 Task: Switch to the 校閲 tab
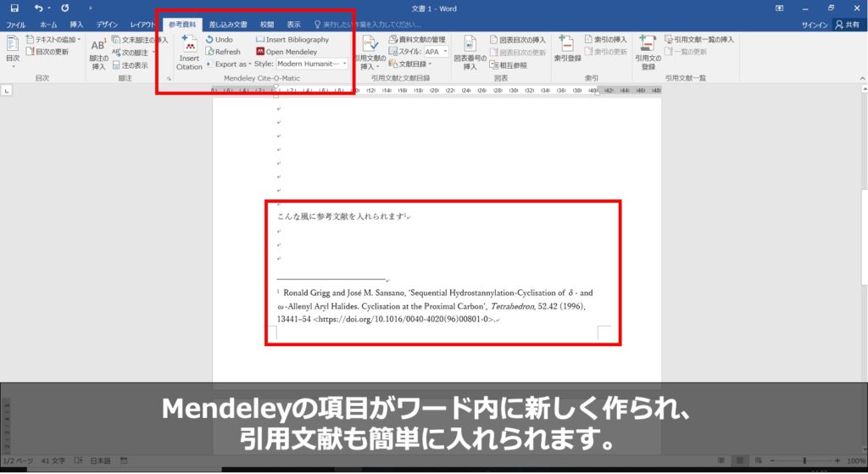click(267, 25)
